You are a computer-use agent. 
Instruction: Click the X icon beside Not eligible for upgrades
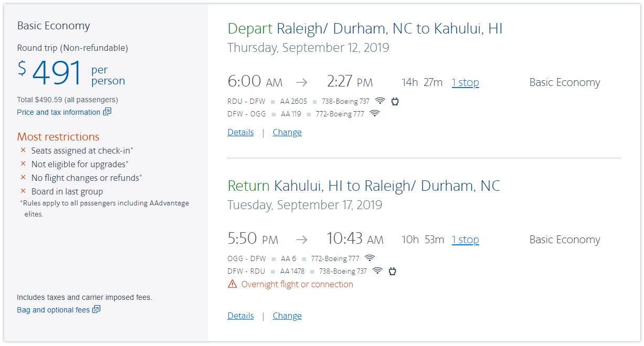23,164
